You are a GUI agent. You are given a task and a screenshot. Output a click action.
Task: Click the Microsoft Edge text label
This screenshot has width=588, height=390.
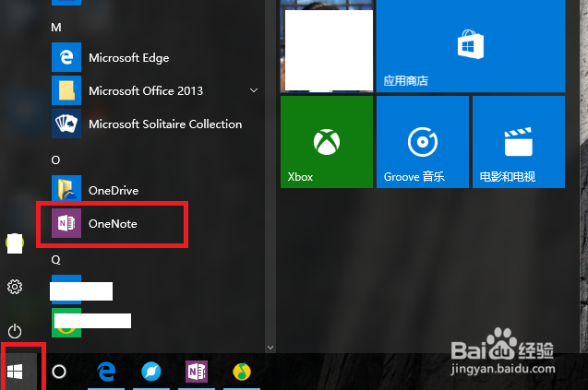(x=128, y=58)
